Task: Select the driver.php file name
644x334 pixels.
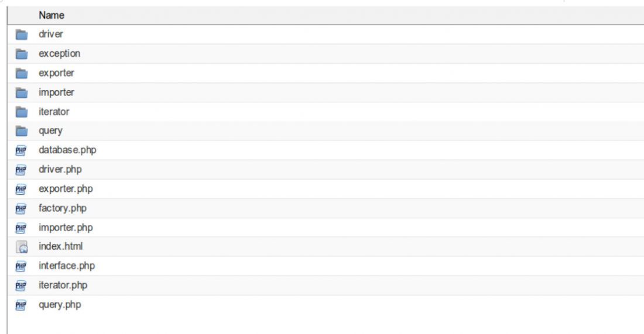Action: click(60, 169)
